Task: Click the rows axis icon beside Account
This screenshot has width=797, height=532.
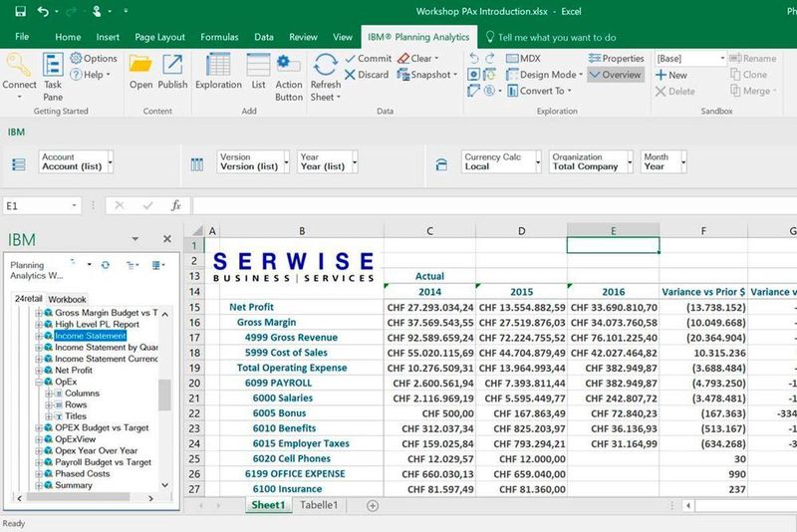Action: 19,164
